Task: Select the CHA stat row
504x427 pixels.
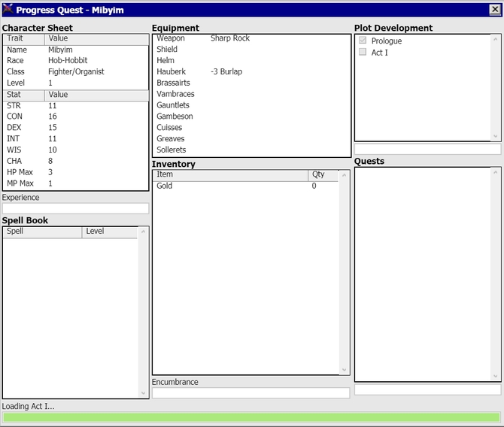Action: pos(76,161)
